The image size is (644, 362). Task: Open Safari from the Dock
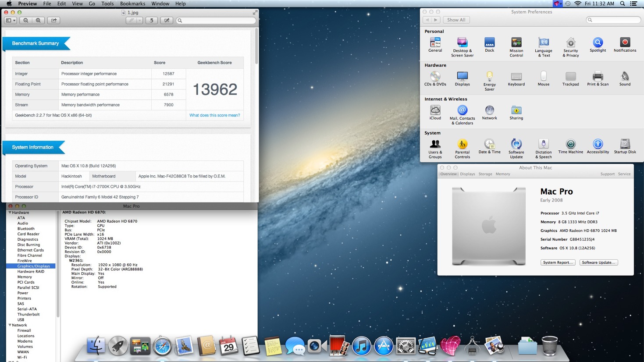tap(162, 346)
